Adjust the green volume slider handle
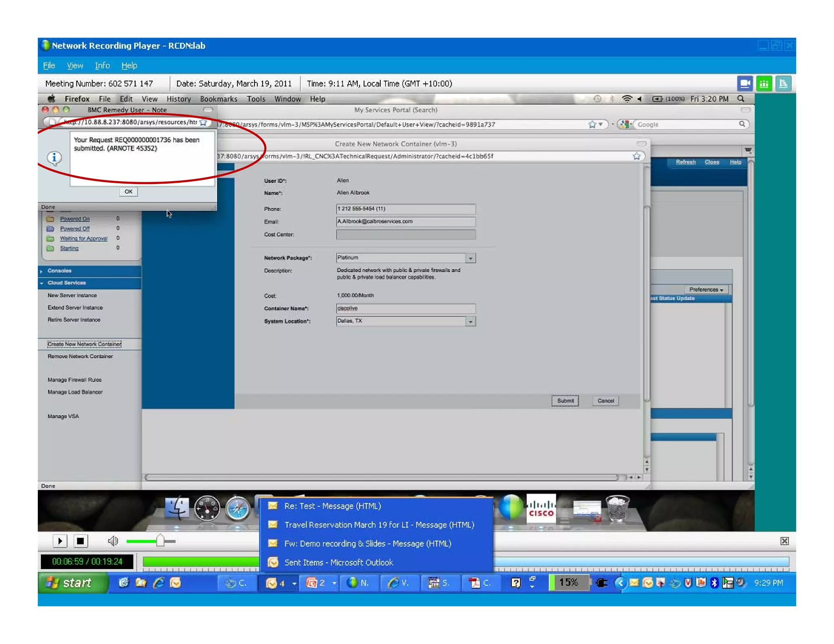Image resolution: width=834 pixels, height=644 pixels. point(160,541)
